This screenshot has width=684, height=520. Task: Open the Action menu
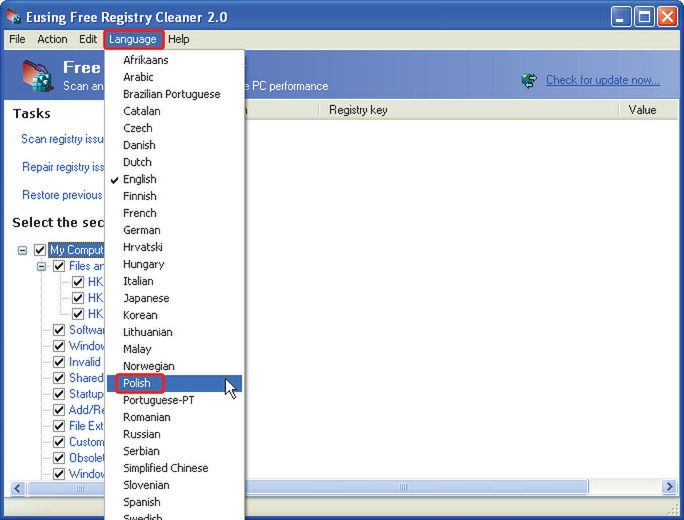(52, 39)
